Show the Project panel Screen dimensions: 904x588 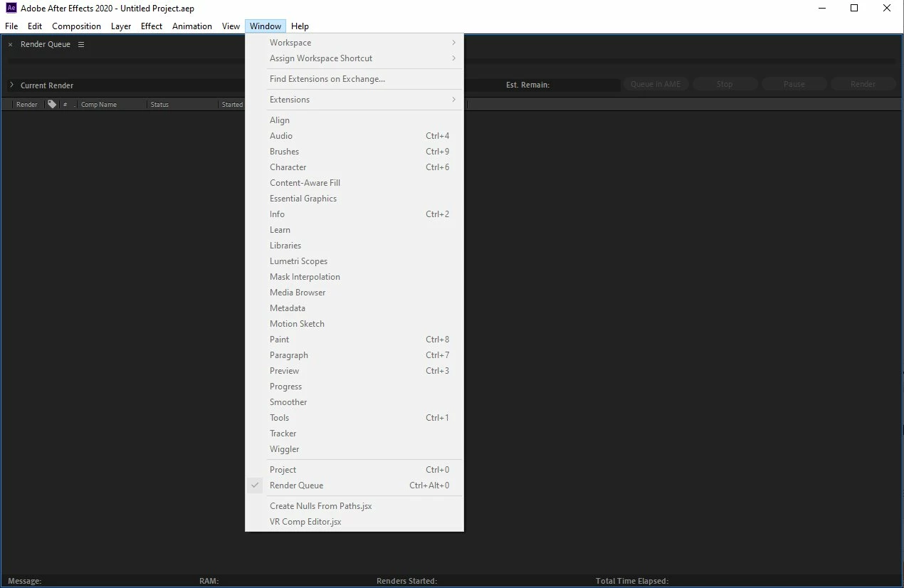pyautogui.click(x=354, y=470)
